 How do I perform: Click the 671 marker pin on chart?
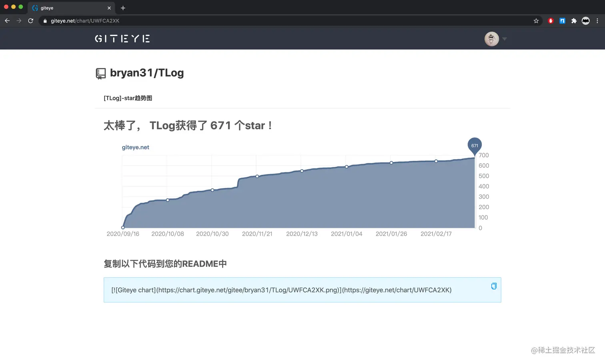[x=475, y=146]
